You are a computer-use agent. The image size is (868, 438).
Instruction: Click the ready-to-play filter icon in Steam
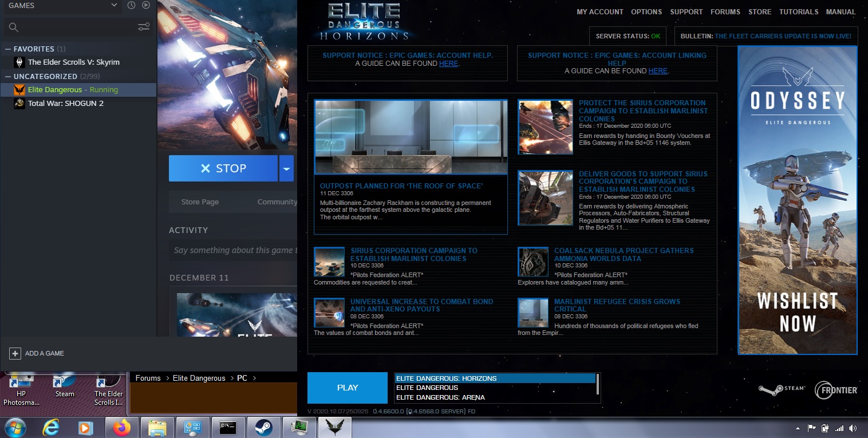pos(146,5)
